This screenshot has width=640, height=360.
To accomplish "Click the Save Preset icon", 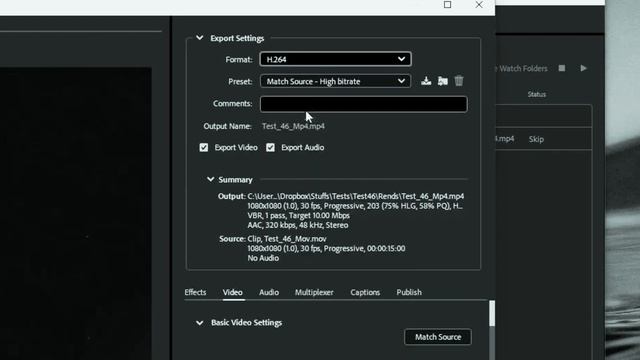I will tap(426, 81).
